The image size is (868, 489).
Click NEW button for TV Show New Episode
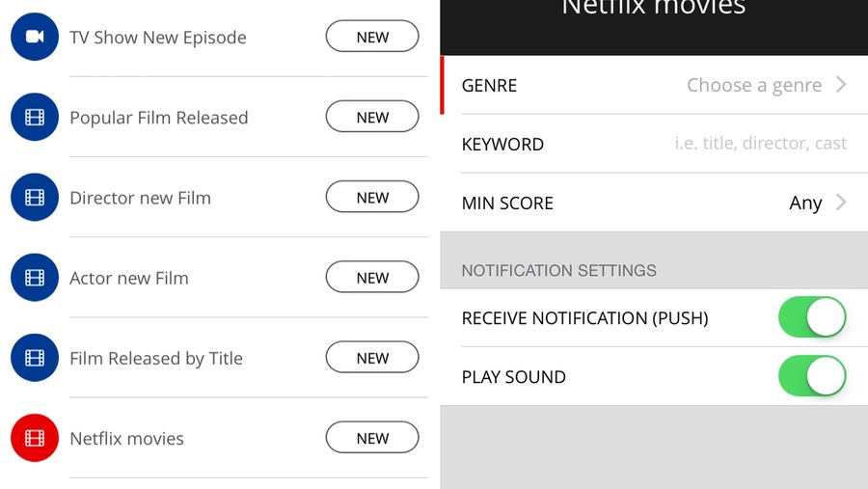click(372, 37)
